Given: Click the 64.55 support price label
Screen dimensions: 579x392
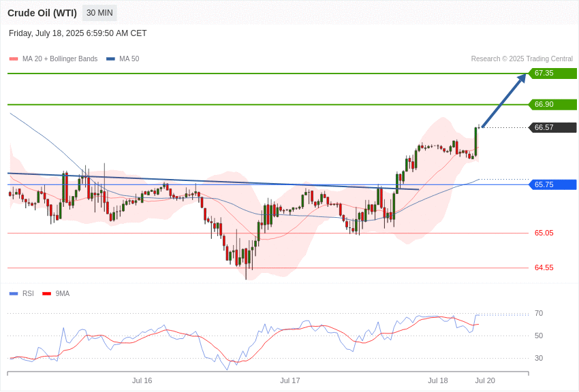Looking at the screenshot, I should 544,267.
